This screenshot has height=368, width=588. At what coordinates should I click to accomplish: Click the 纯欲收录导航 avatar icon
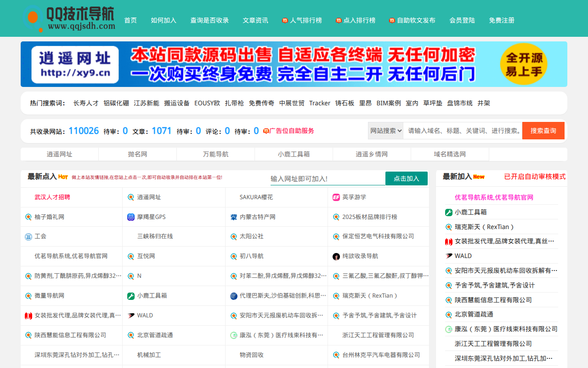click(336, 256)
